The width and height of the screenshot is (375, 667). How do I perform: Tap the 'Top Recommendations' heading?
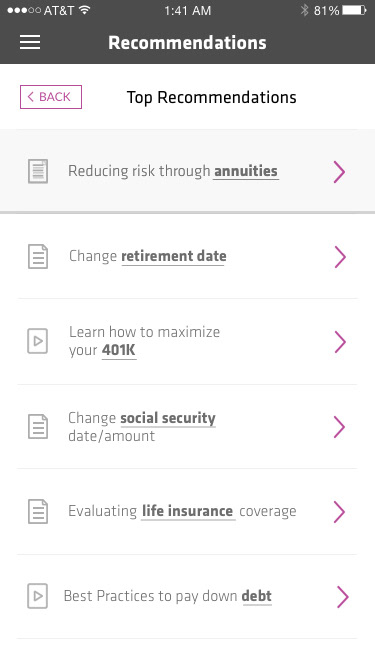(212, 97)
